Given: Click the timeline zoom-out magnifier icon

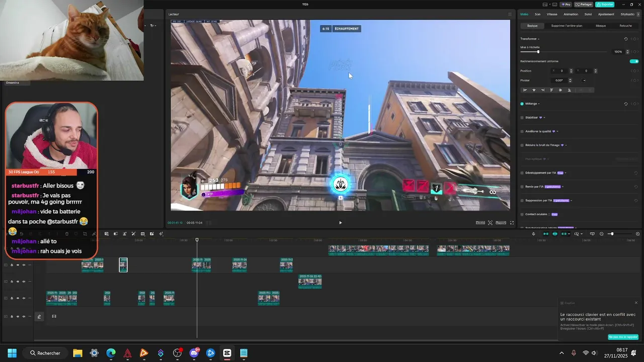Looking at the screenshot, I should click(601, 234).
